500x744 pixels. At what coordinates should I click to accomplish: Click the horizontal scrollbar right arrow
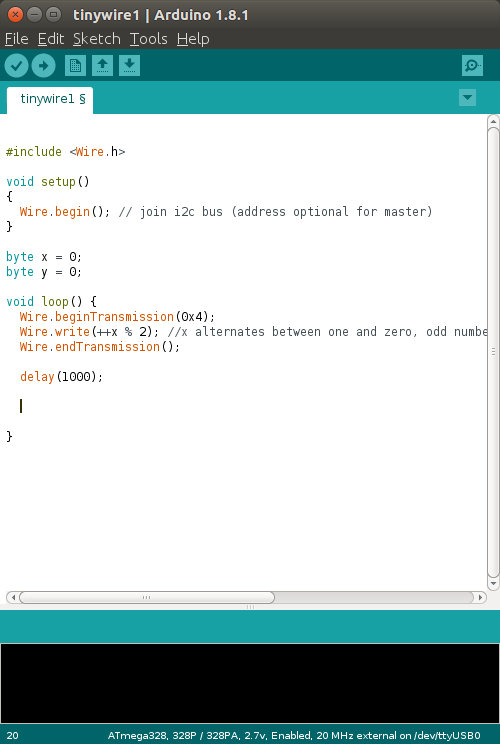481,597
